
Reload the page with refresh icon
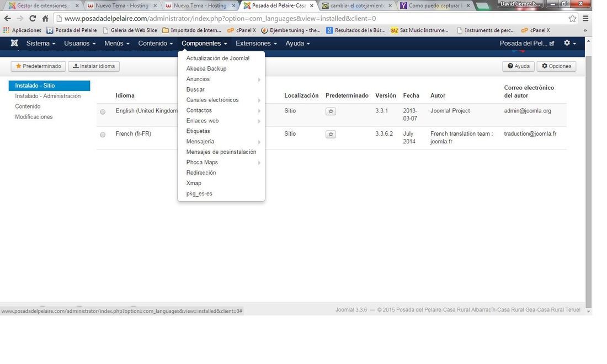click(x=33, y=18)
